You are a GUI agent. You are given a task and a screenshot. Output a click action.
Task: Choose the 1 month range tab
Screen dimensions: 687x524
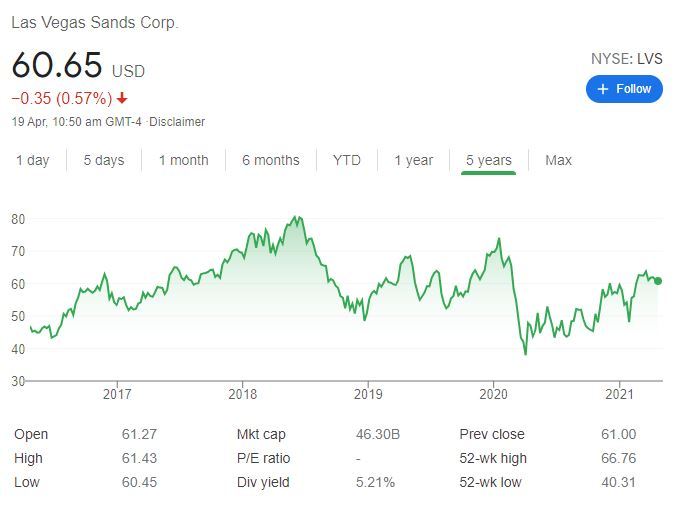(183, 160)
